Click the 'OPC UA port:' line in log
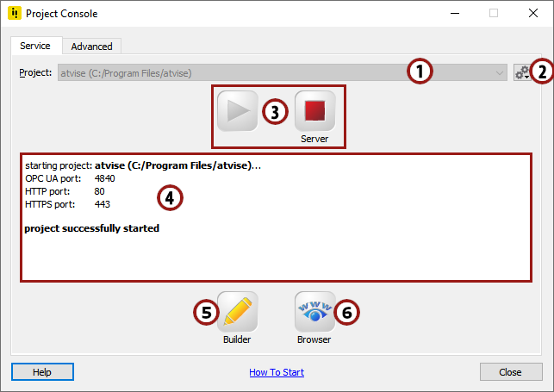This screenshot has height=392, width=554. [70, 178]
